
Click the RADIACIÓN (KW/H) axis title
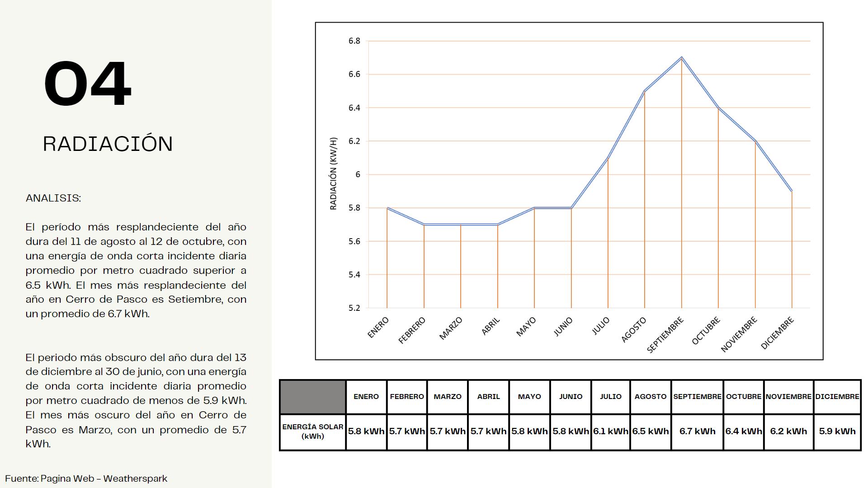(x=334, y=174)
